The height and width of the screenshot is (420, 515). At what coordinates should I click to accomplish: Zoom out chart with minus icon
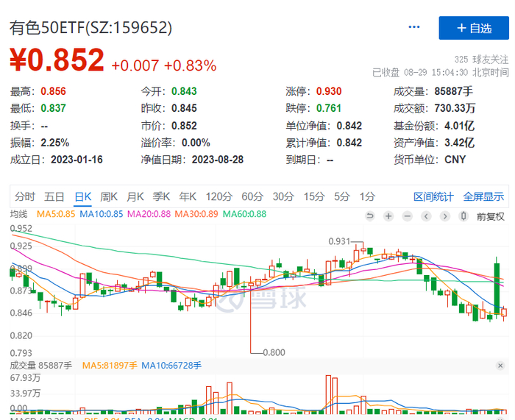[x=408, y=216]
